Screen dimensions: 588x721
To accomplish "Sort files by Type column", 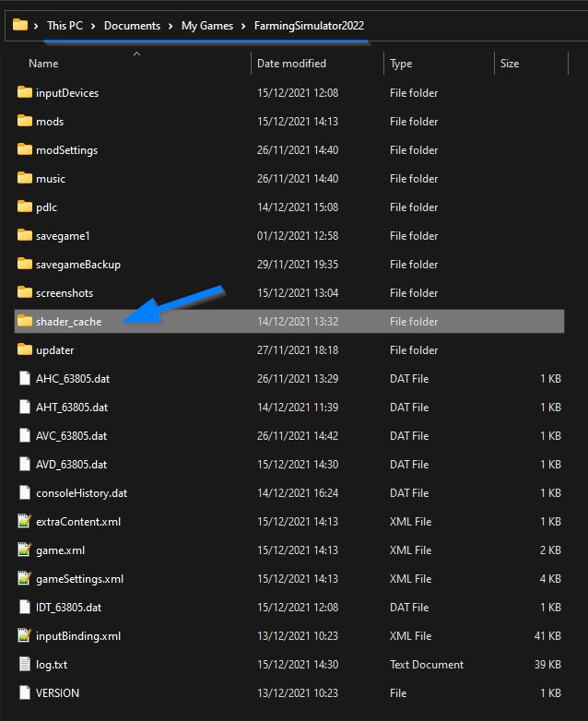I will pos(401,64).
